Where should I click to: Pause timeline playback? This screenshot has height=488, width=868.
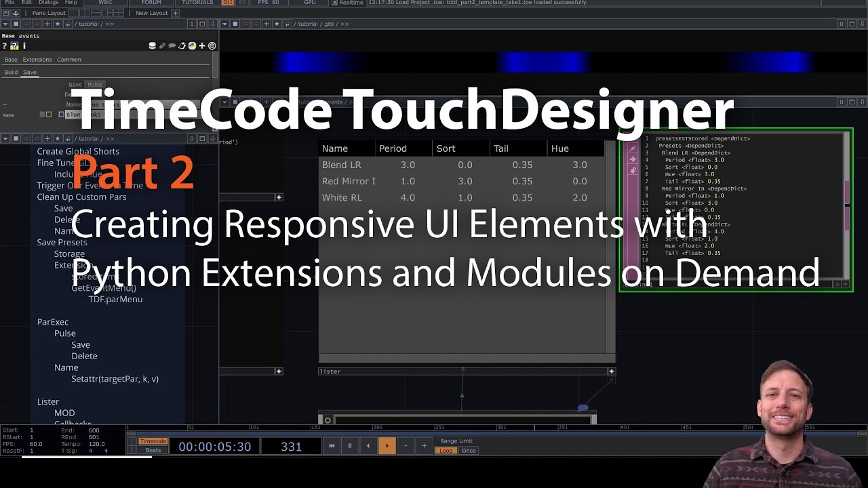[350, 446]
